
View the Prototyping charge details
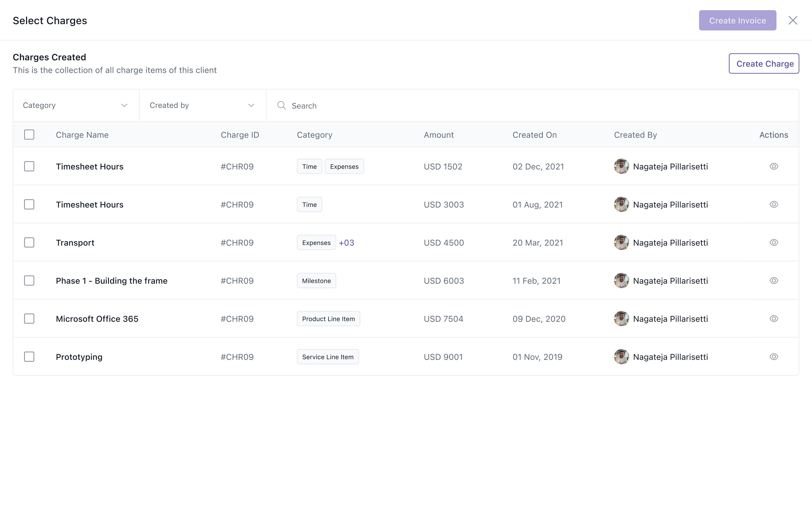[774, 357]
